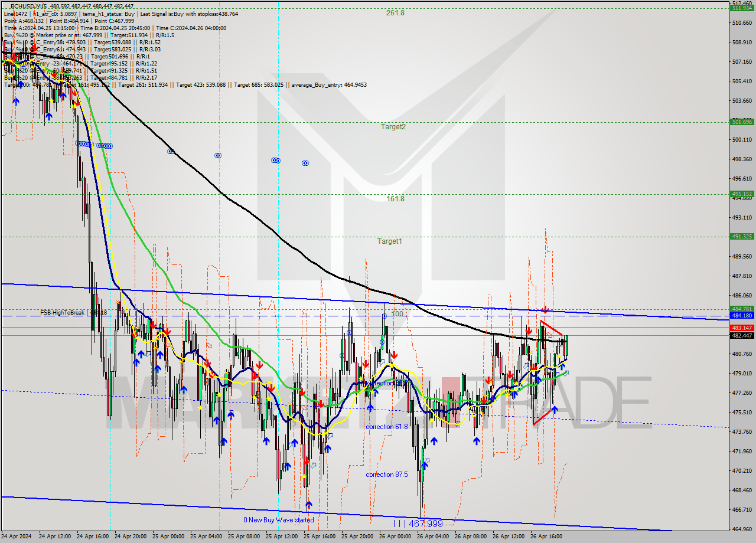This screenshot has width=756, height=543.
Task: Click the 473.760 price axis value
Action: [742, 432]
